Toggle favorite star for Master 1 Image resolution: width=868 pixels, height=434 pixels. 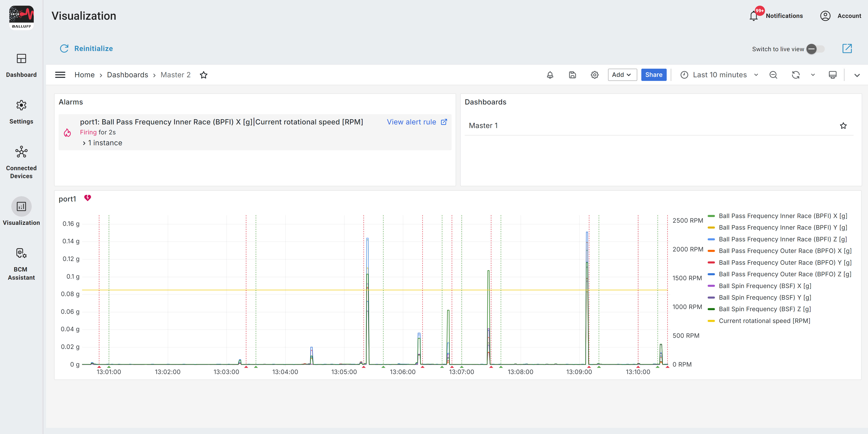pos(843,126)
